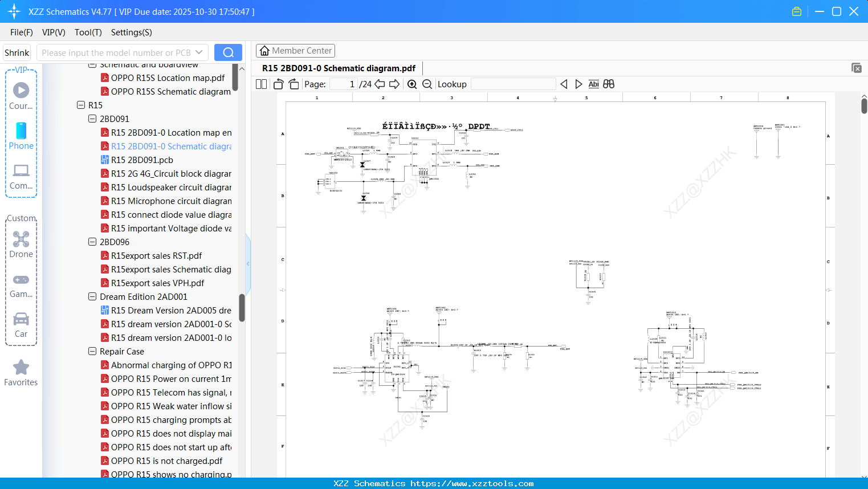The height and width of the screenshot is (489, 868).
Task: Open the Drone category in the Custom panel
Action: tap(21, 244)
